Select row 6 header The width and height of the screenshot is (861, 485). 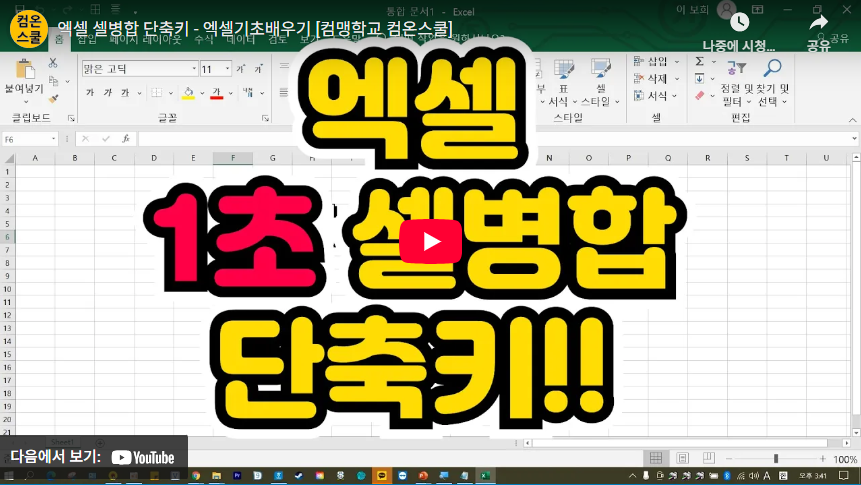point(8,237)
